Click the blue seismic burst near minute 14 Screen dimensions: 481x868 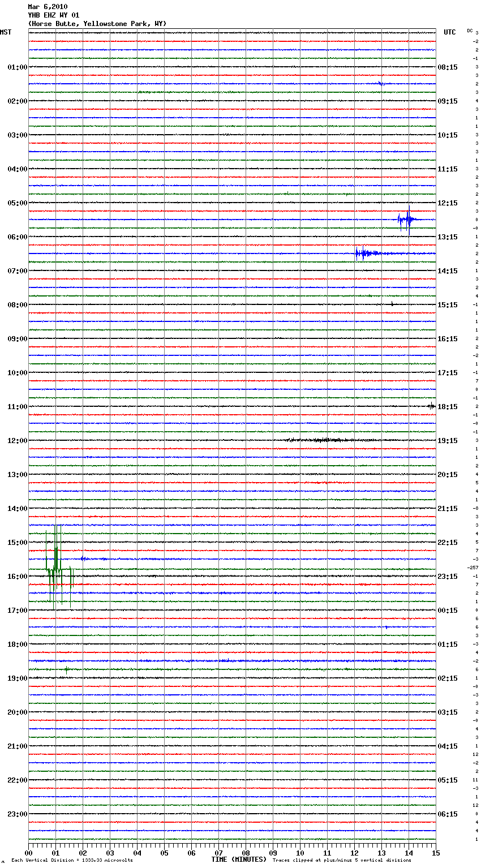[407, 220]
